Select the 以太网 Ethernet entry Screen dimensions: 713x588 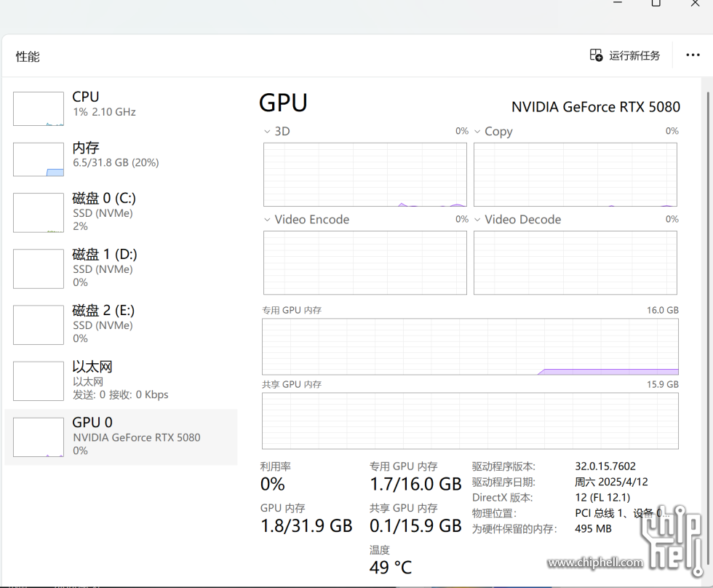pos(121,381)
